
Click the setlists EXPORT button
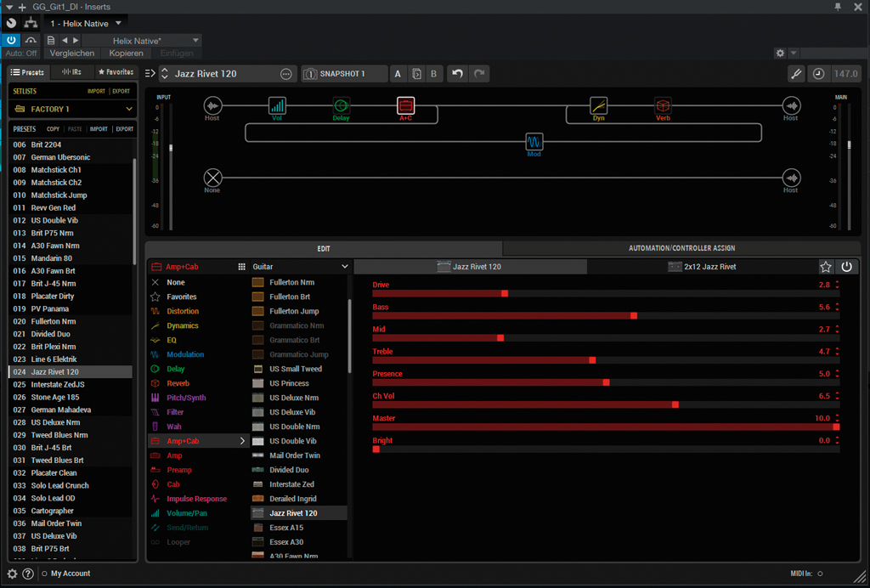(x=121, y=91)
